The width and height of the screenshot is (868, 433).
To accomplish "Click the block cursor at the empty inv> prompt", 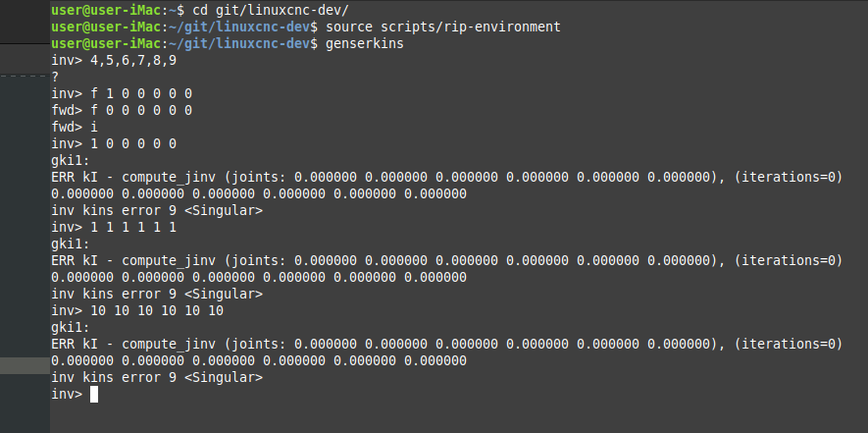I will tap(94, 394).
